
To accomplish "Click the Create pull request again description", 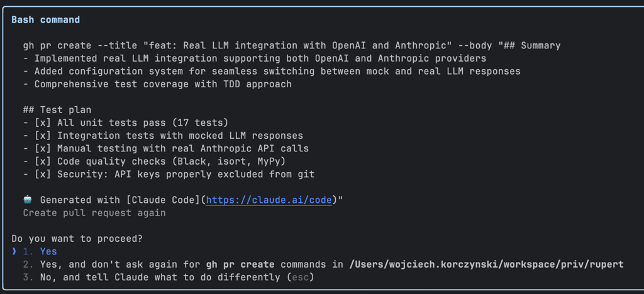I will (x=94, y=213).
